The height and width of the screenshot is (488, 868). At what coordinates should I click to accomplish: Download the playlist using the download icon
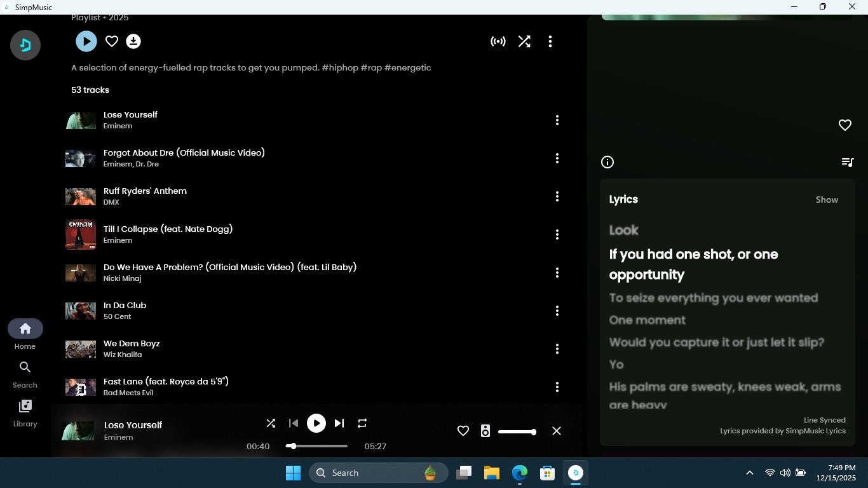pos(133,41)
